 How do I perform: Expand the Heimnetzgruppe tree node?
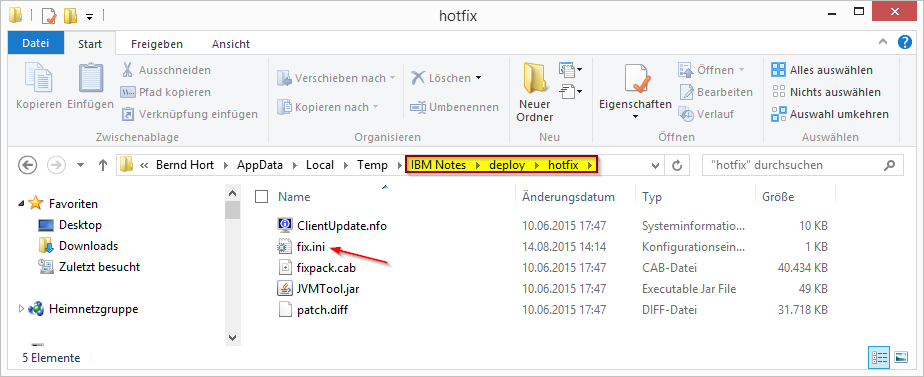(21, 308)
